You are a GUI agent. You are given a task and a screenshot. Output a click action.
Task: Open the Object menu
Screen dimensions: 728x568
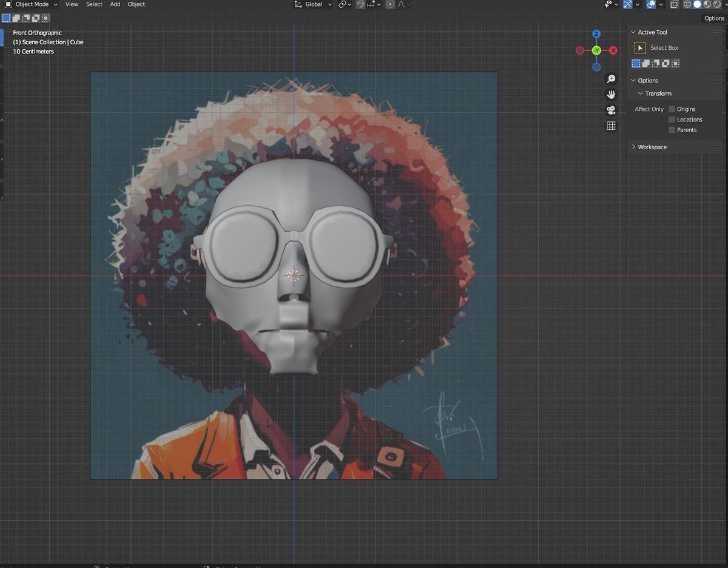pos(136,4)
